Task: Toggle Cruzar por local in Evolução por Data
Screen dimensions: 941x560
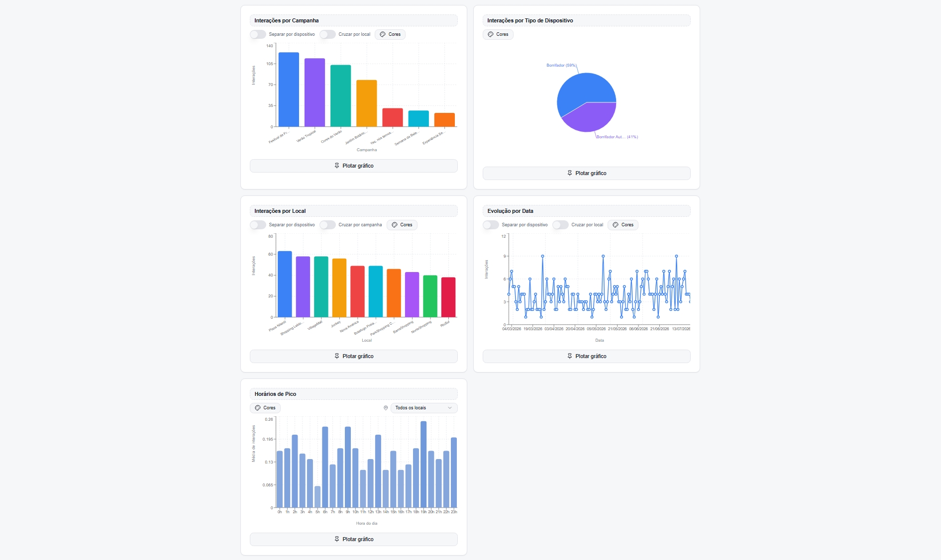Action: [560, 225]
